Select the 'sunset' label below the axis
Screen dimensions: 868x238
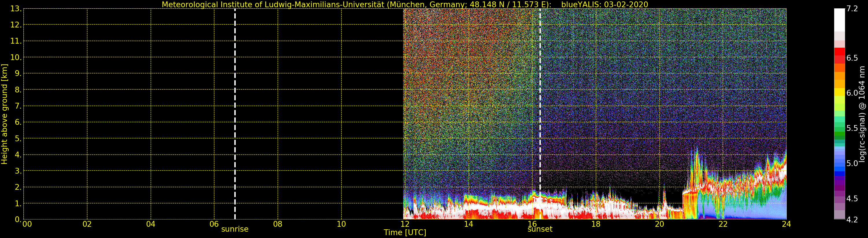pyautogui.click(x=540, y=229)
